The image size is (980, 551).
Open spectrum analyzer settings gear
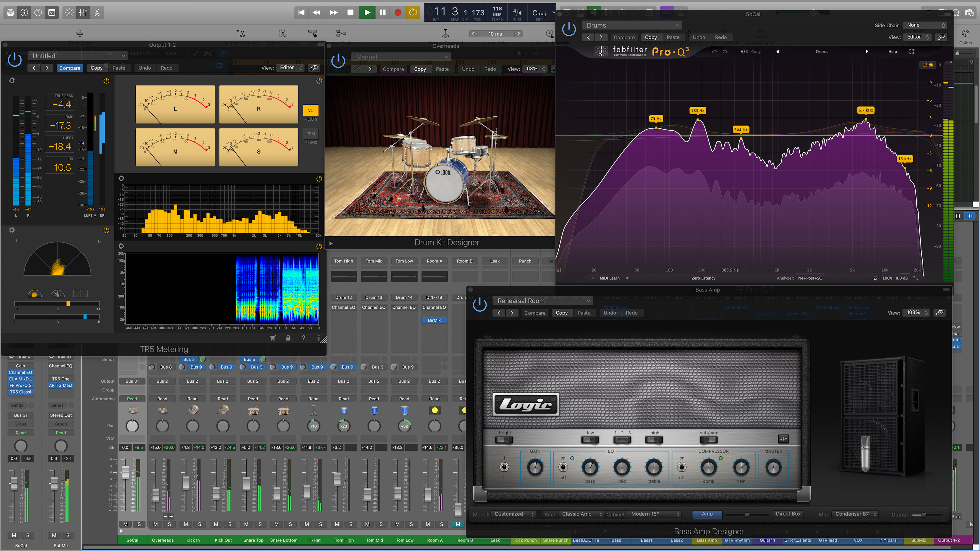pyautogui.click(x=121, y=178)
